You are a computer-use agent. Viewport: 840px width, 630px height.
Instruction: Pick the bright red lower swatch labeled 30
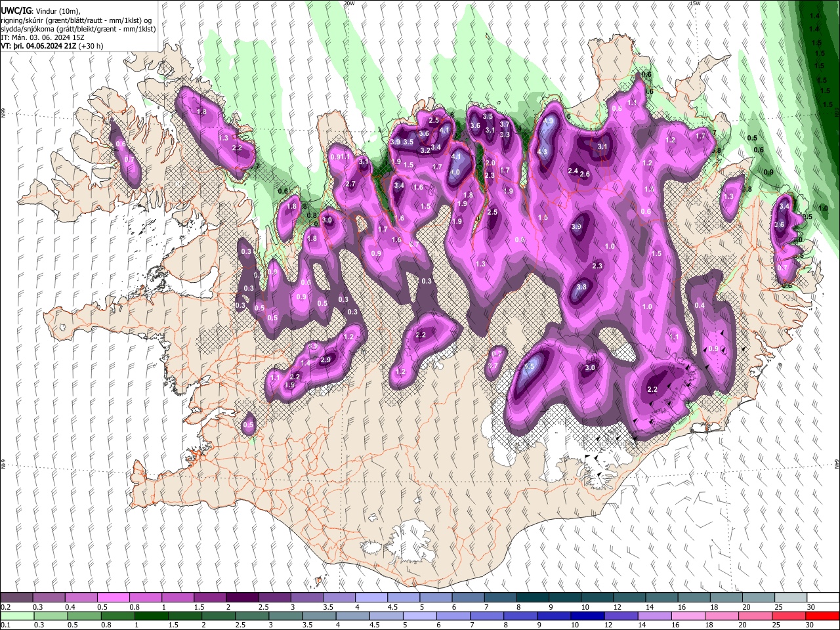pyautogui.click(x=821, y=616)
